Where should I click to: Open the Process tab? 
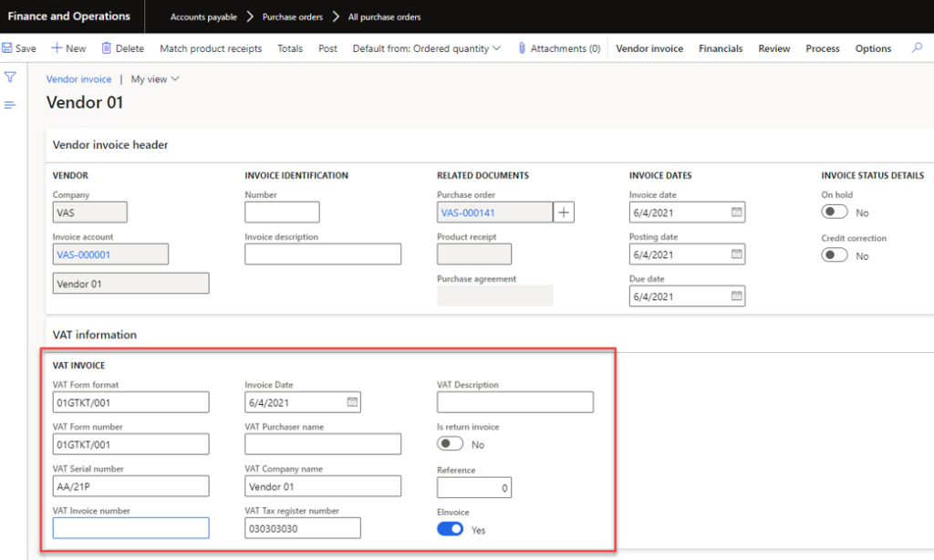823,48
